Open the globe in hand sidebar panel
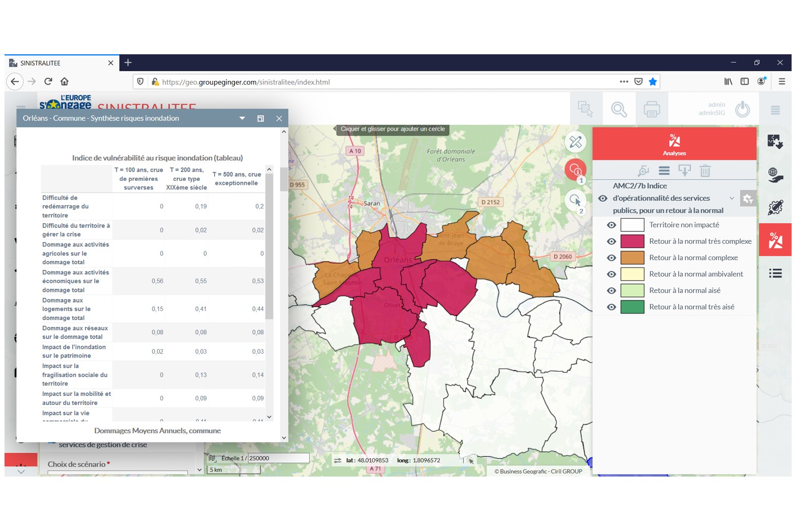The width and height of the screenshot is (800, 532). point(775,175)
